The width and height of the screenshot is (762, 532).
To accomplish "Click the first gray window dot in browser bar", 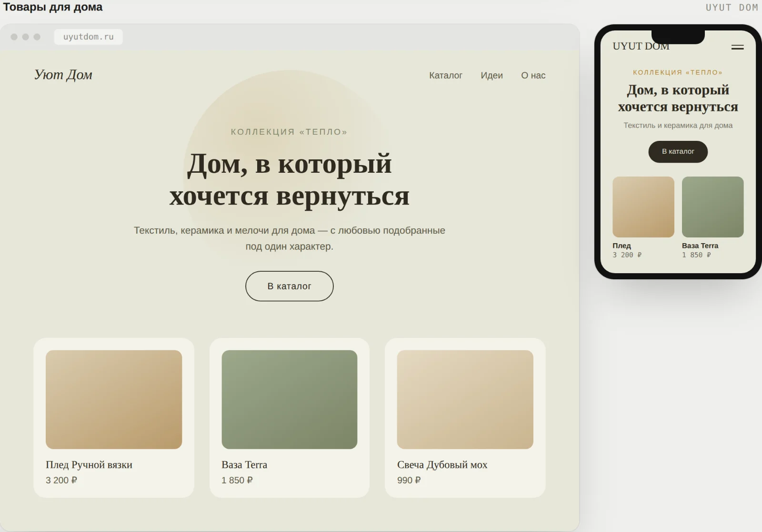I will [14, 37].
